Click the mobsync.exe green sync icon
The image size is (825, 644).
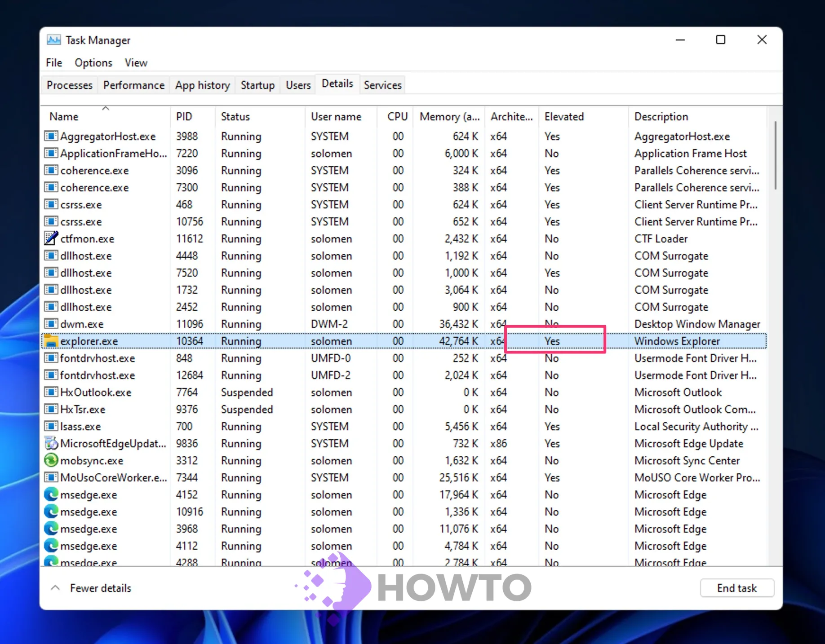coord(51,460)
